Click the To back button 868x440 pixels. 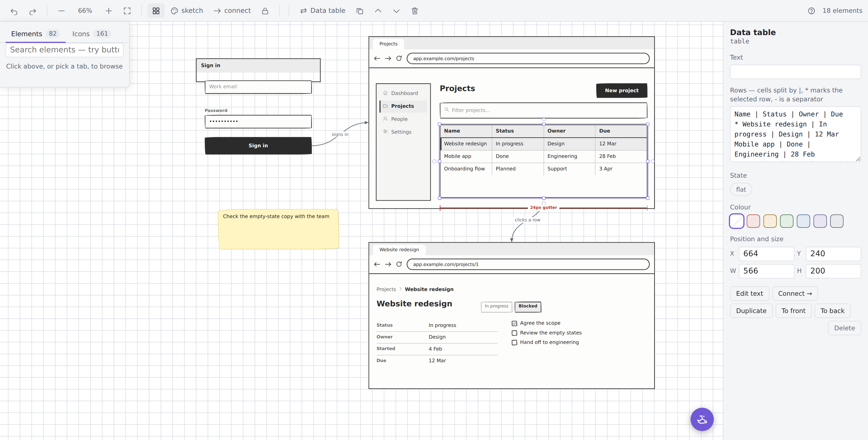click(x=832, y=311)
